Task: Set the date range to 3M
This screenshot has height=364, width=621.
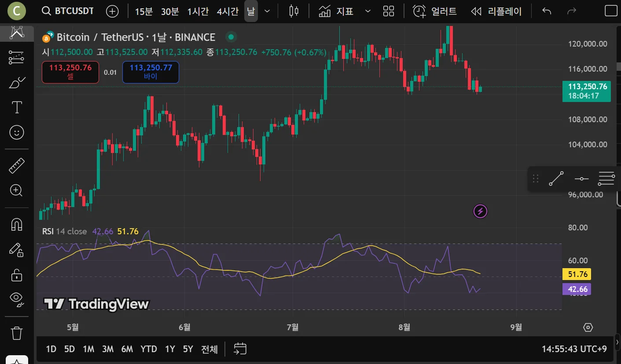Action: click(108, 349)
